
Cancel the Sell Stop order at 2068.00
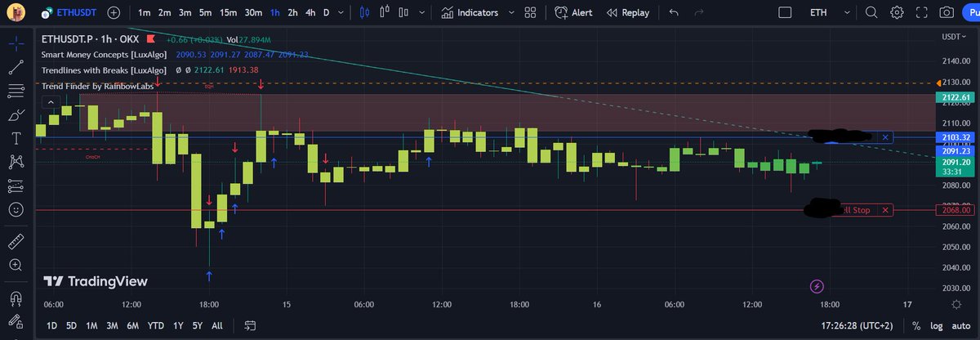886,210
